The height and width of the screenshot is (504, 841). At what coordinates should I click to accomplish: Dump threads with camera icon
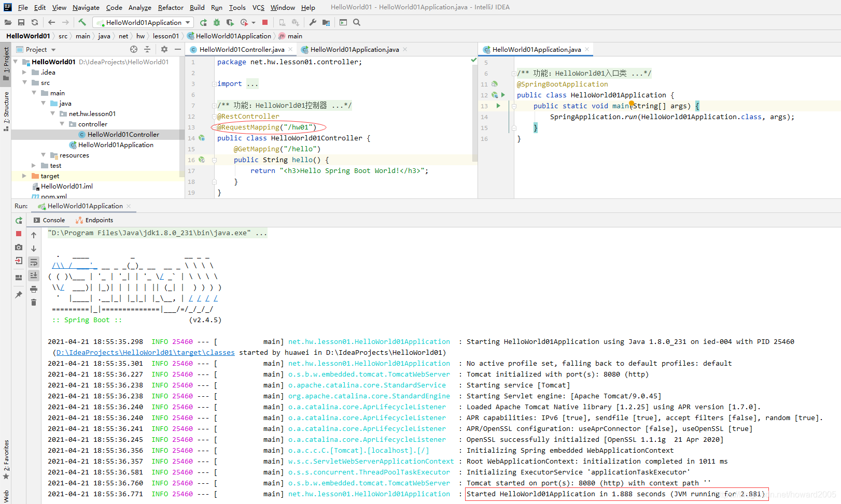point(19,247)
